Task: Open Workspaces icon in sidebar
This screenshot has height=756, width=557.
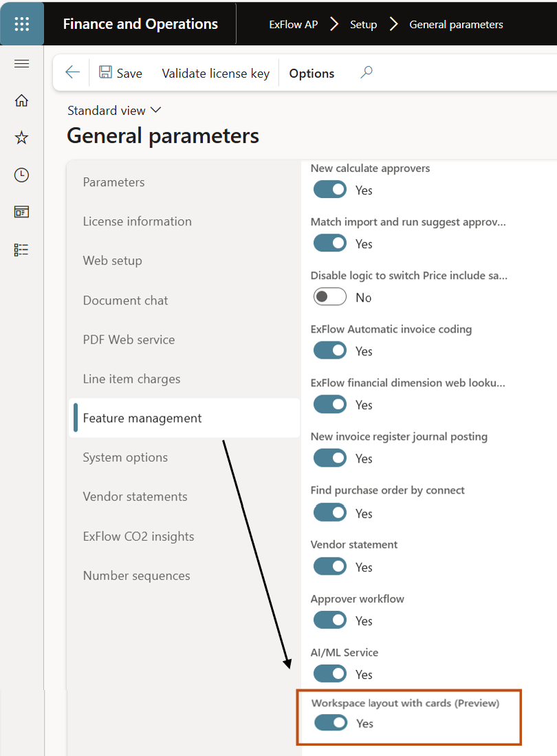Action: [x=21, y=212]
